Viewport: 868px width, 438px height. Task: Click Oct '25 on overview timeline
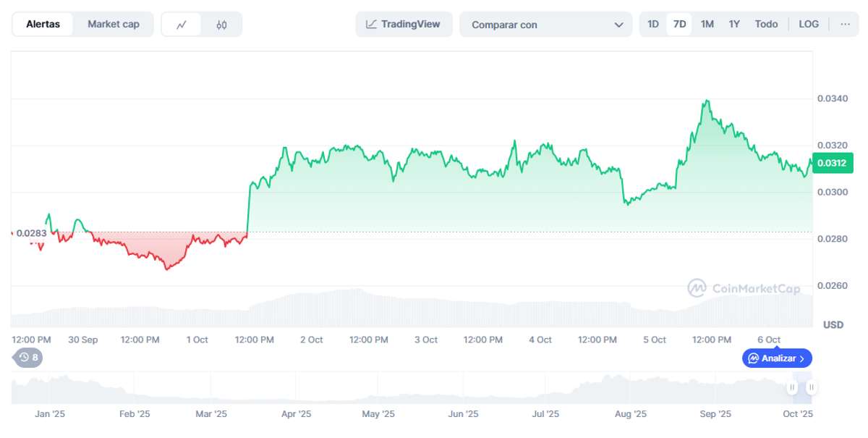tap(798, 414)
